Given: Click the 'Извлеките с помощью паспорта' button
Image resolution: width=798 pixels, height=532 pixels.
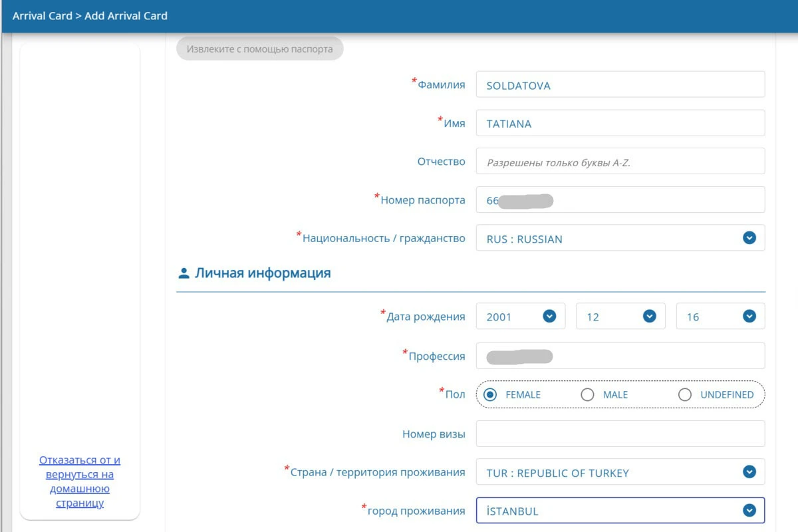Looking at the screenshot, I should [259, 49].
